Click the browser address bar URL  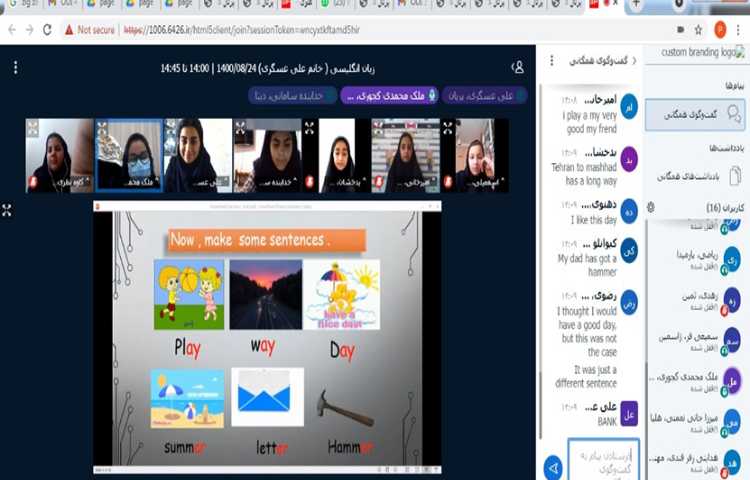pos(242,30)
